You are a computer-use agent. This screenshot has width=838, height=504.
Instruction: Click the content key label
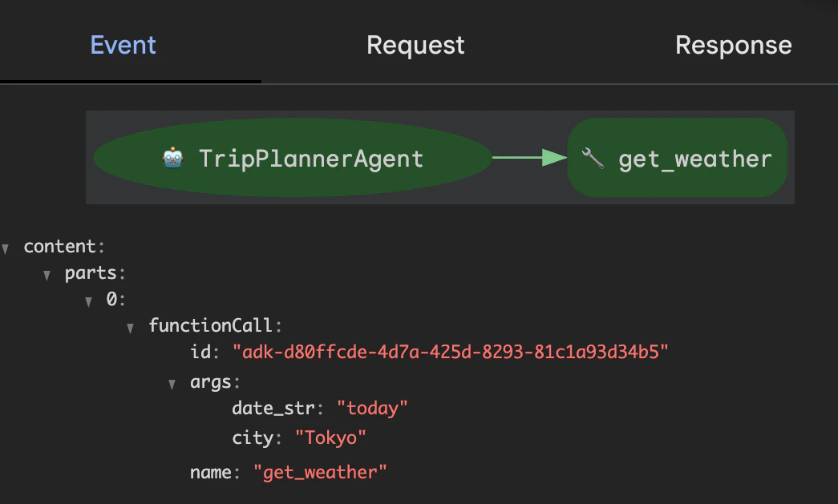coord(60,246)
